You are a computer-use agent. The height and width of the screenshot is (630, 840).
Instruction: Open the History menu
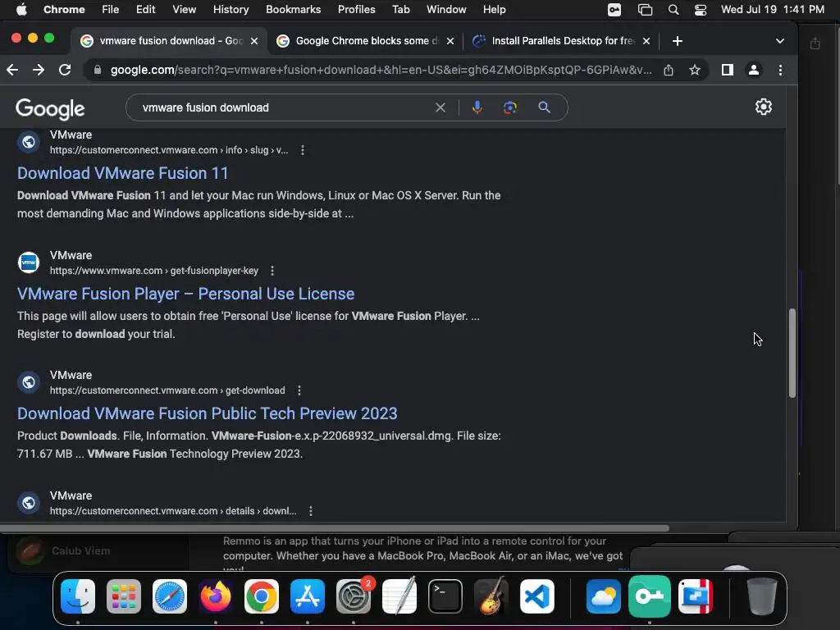[x=231, y=10]
